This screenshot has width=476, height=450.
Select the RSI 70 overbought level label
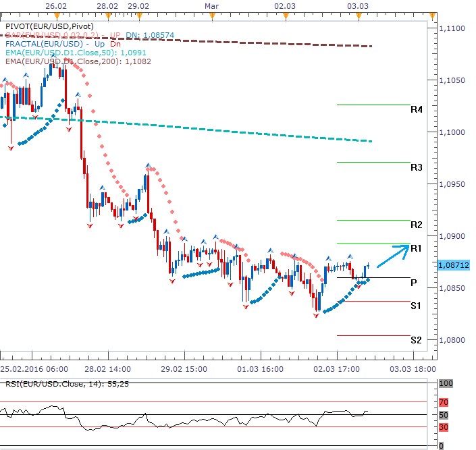pyautogui.click(x=442, y=402)
